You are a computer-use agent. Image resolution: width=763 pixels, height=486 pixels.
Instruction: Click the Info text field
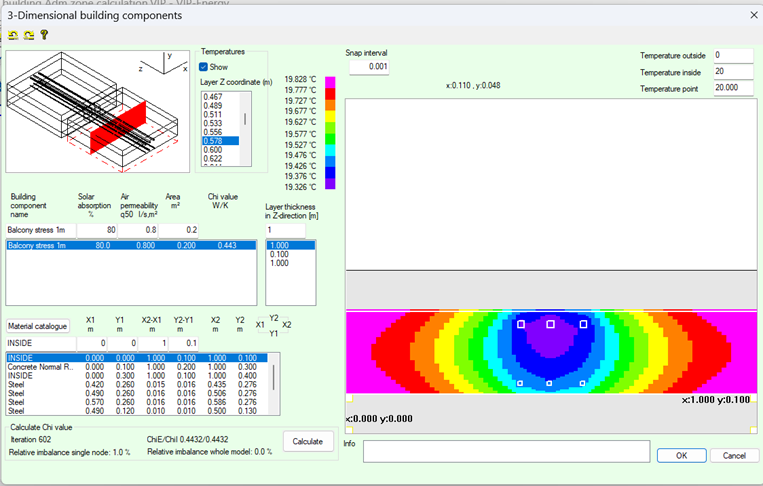click(506, 452)
